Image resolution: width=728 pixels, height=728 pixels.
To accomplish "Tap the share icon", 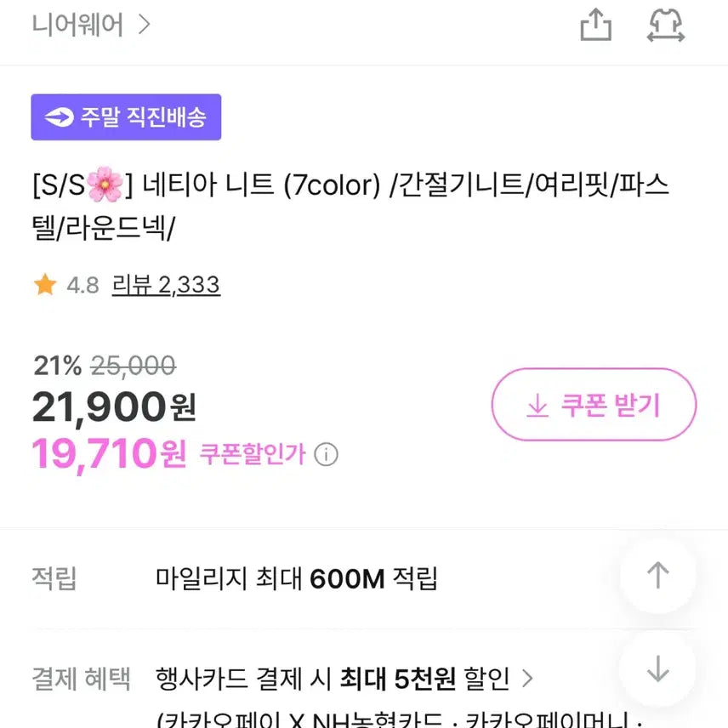I will click(595, 25).
